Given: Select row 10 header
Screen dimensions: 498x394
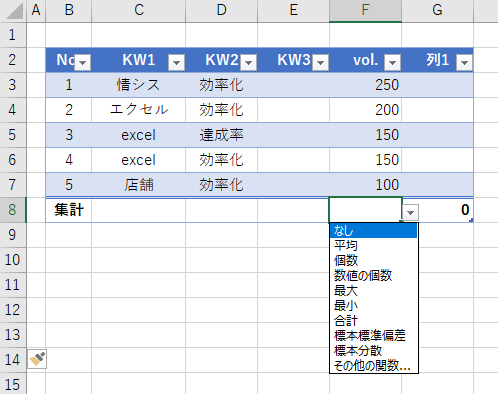Looking at the screenshot, I should tap(13, 260).
